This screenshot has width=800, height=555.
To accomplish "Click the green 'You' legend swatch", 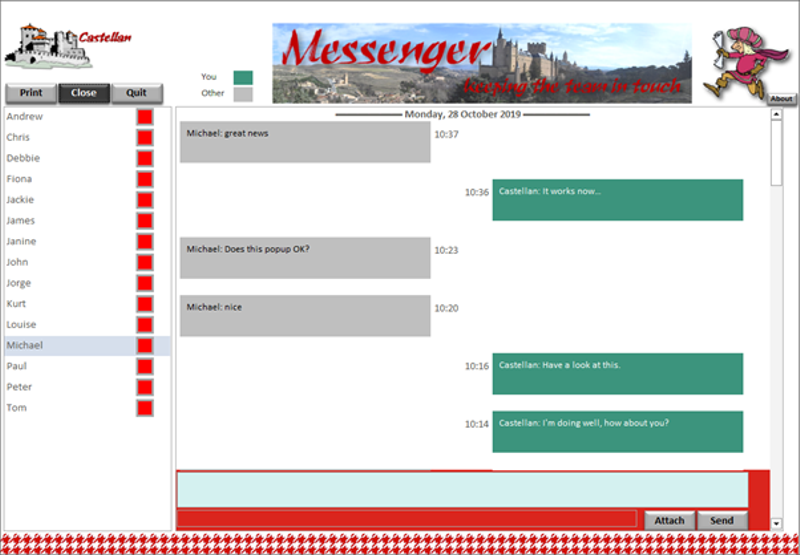I will point(243,77).
